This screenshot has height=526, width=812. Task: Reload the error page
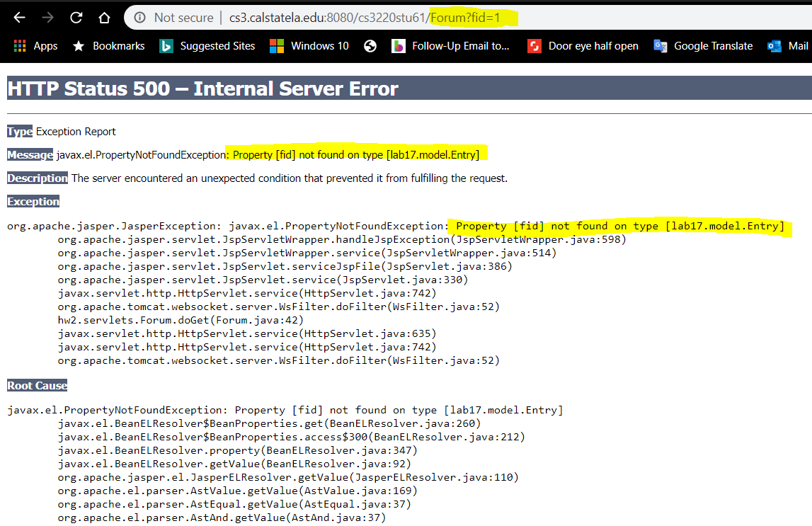click(76, 18)
